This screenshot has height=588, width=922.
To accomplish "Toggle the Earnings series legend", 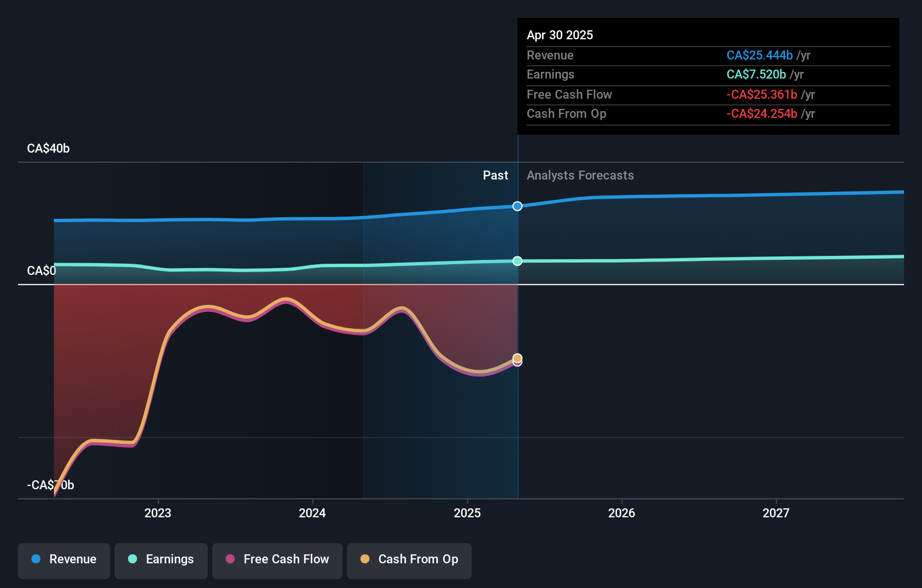I will pyautogui.click(x=161, y=561).
